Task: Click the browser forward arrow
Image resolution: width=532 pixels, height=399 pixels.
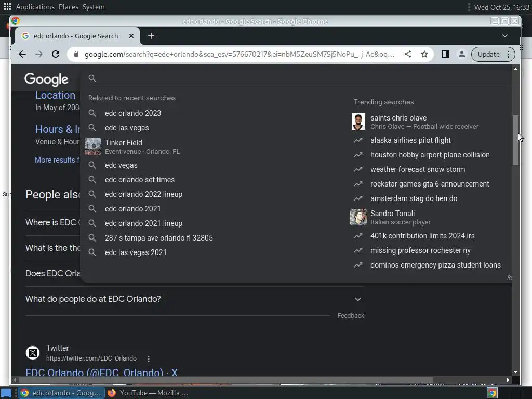Action: coord(39,54)
